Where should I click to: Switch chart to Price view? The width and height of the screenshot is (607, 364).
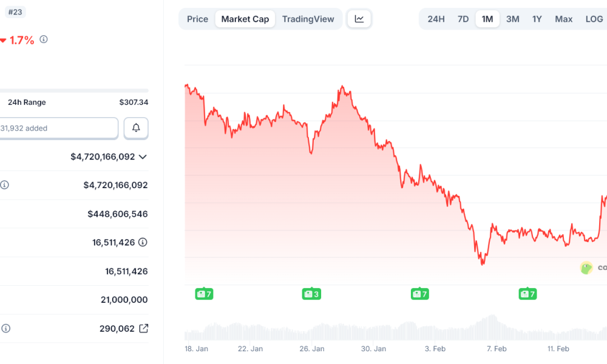[x=197, y=19]
